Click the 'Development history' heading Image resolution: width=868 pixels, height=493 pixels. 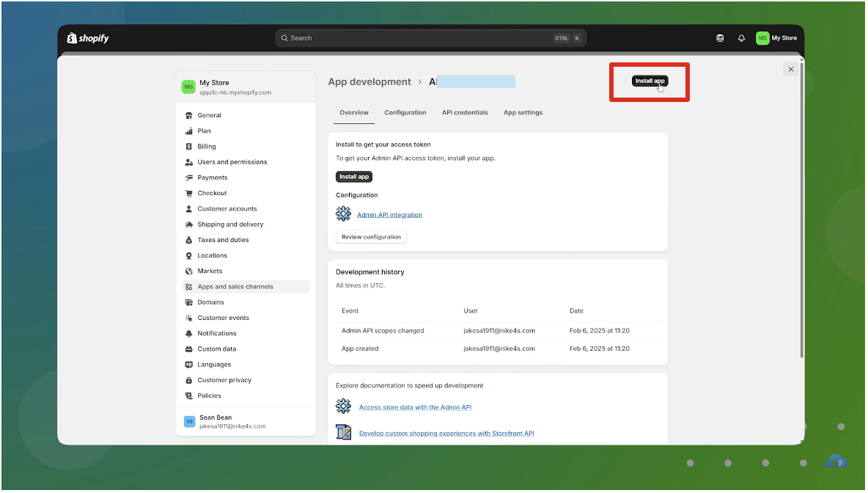pyautogui.click(x=369, y=272)
